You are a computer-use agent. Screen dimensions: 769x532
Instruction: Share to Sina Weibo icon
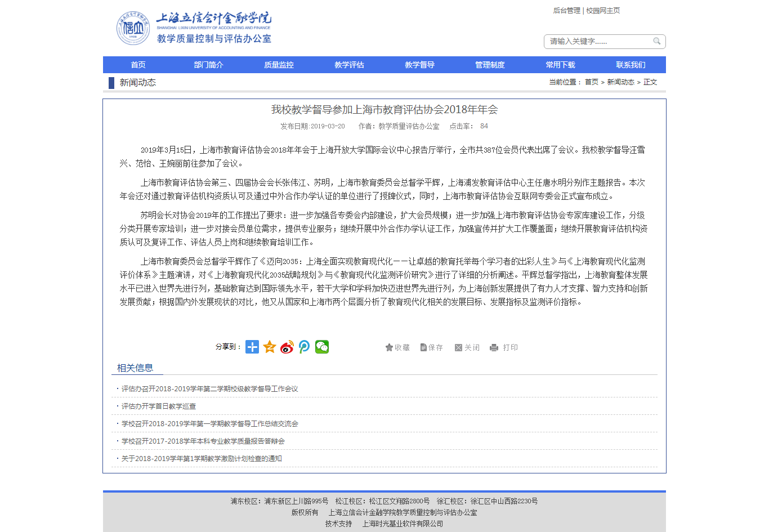click(287, 347)
